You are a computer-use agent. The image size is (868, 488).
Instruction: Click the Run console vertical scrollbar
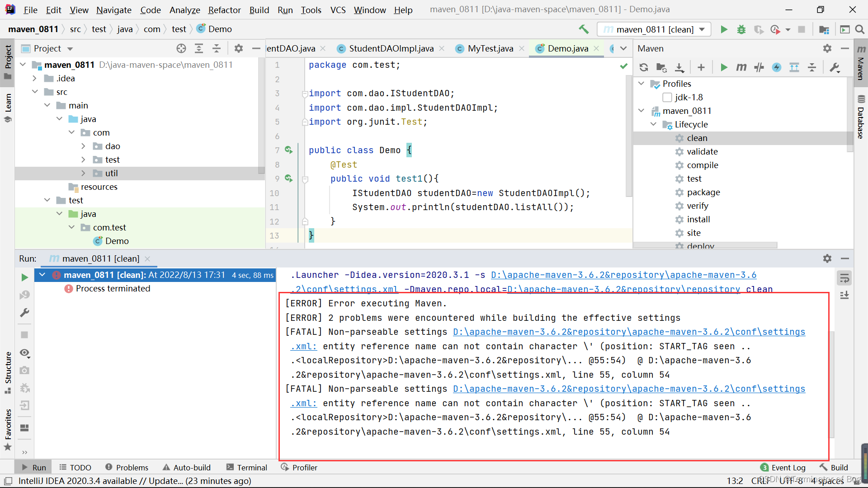832,384
